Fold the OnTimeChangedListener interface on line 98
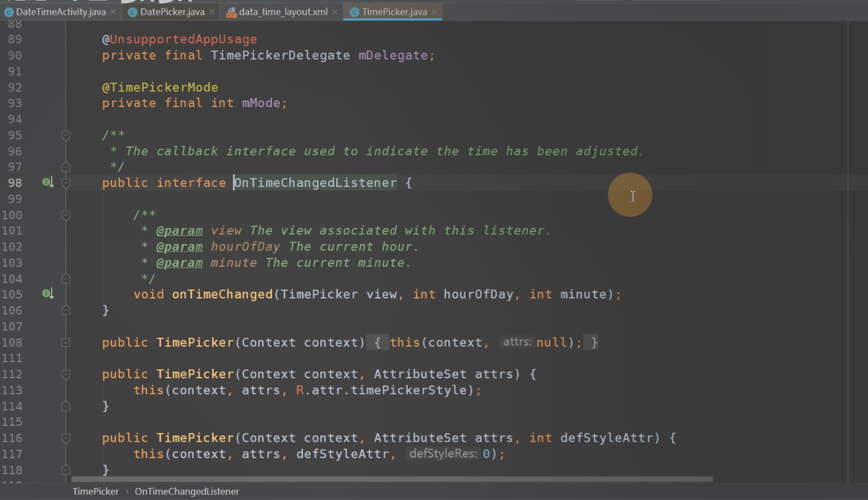868x500 pixels. (65, 183)
